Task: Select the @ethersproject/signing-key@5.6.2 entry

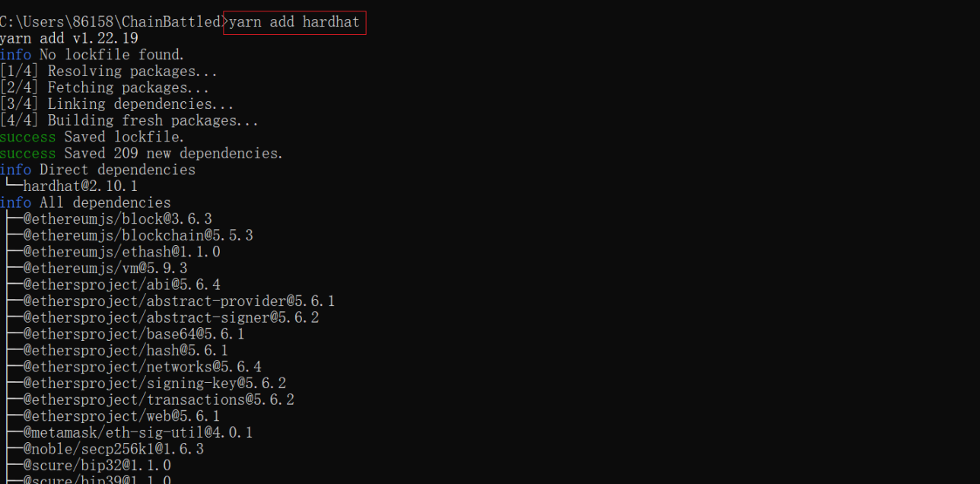Action: click(154, 384)
